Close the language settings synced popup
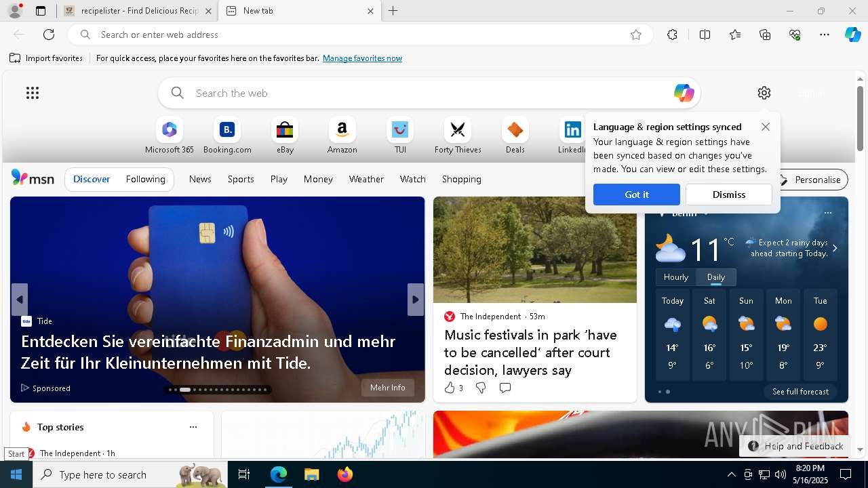The width and height of the screenshot is (868, 488). click(766, 127)
